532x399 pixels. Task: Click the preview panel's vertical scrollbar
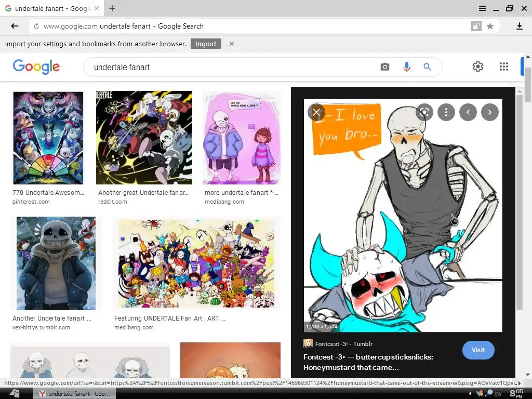point(519,202)
